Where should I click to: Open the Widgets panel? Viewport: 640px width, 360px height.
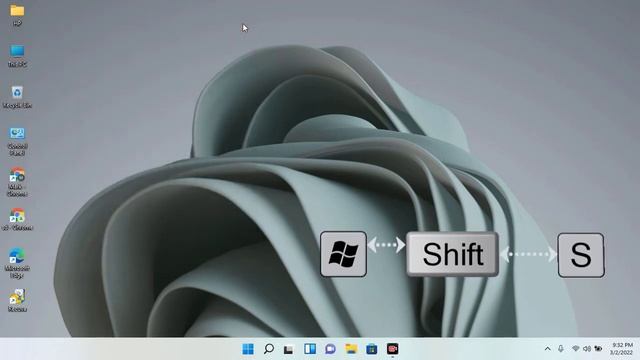310,349
